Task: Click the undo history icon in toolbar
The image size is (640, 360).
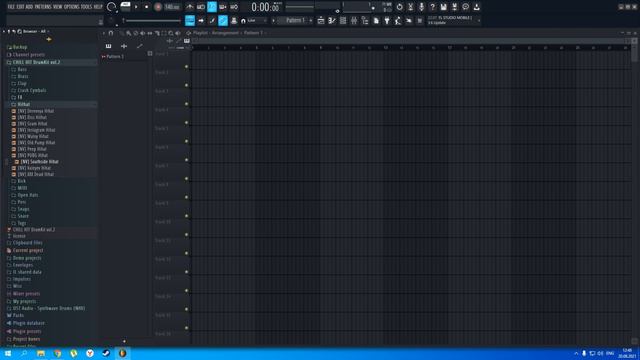Action: (400, 7)
